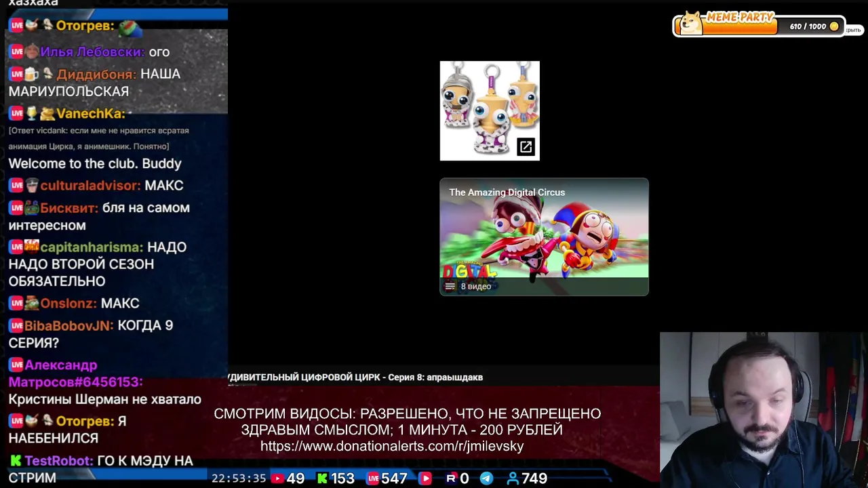Click message ГО К МЭДУ НА СТРИМ
Image resolution: width=868 pixels, height=488 pixels.
(100, 469)
